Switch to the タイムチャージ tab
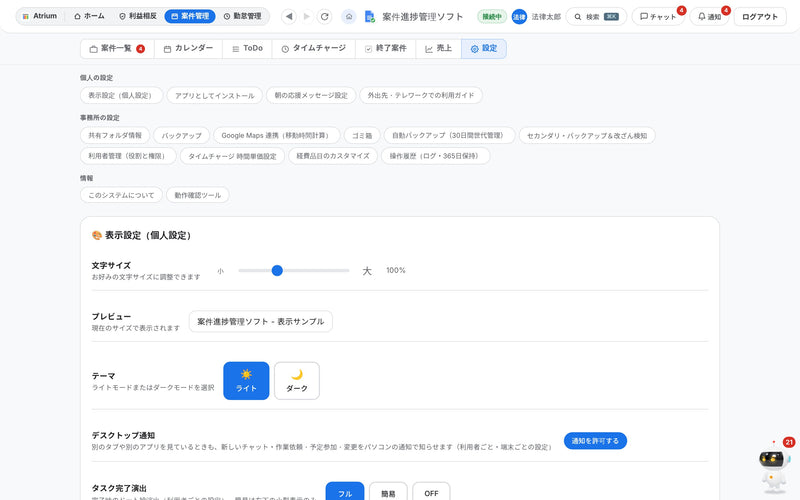800x500 pixels. click(314, 48)
